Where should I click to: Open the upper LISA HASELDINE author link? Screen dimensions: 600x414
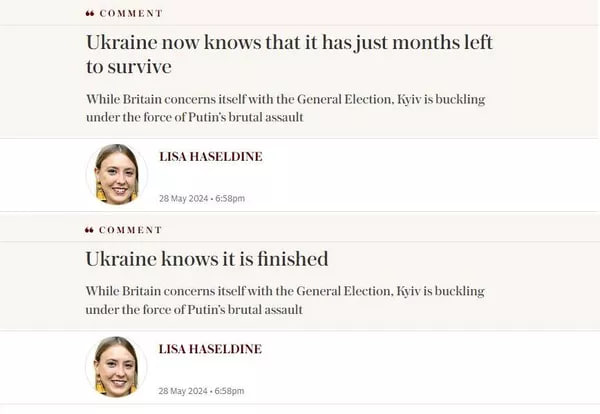pyautogui.click(x=211, y=156)
